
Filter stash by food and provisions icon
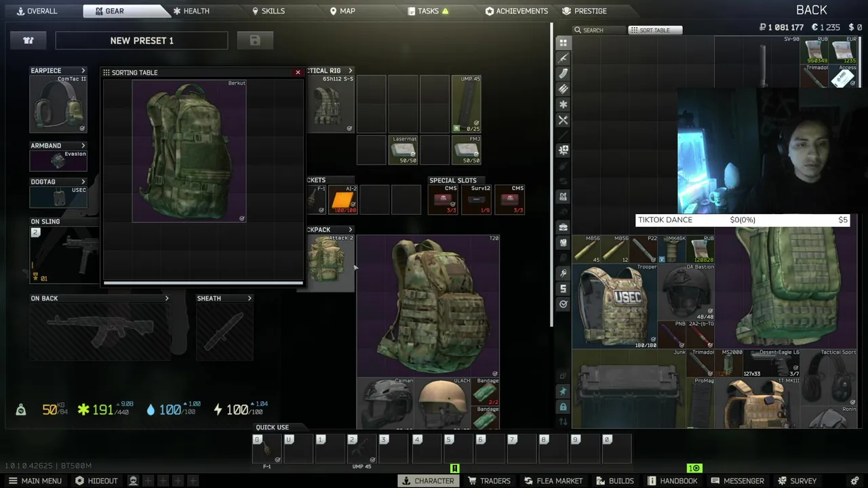click(563, 121)
